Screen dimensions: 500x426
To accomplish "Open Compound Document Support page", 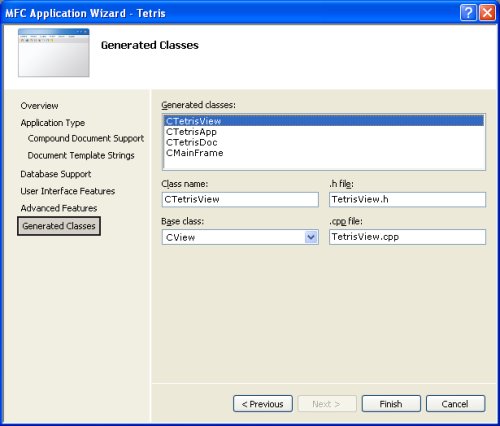I will (86, 138).
